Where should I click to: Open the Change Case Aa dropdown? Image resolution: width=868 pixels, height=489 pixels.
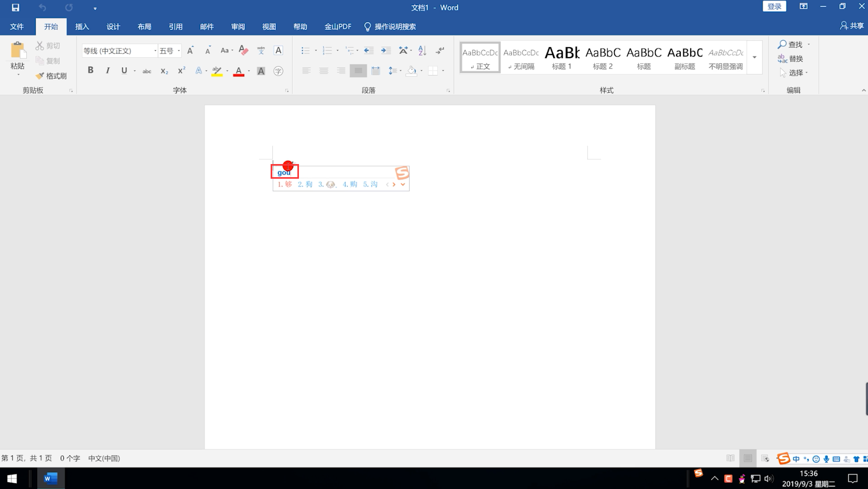tap(226, 50)
